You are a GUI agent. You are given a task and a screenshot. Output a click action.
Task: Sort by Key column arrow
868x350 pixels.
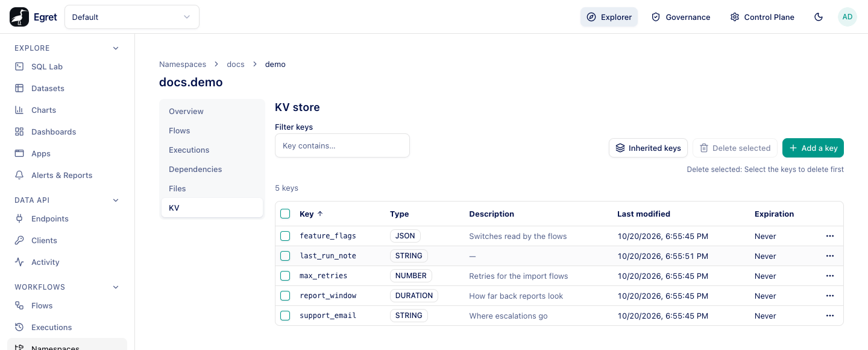pyautogui.click(x=320, y=214)
